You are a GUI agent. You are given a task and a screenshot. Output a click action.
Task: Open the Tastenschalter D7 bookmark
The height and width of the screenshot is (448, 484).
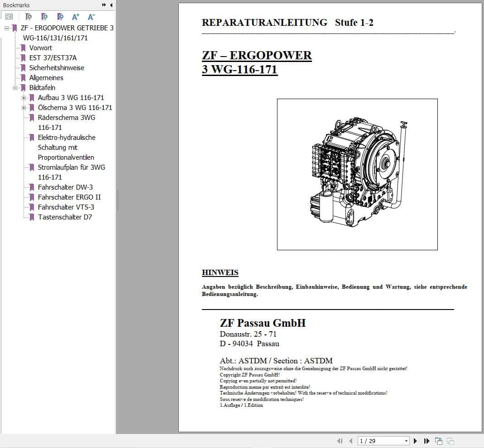[65, 217]
